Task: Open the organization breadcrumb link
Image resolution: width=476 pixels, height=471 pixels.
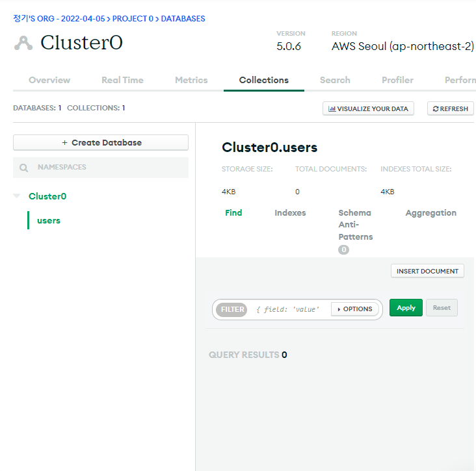Action: (x=59, y=18)
